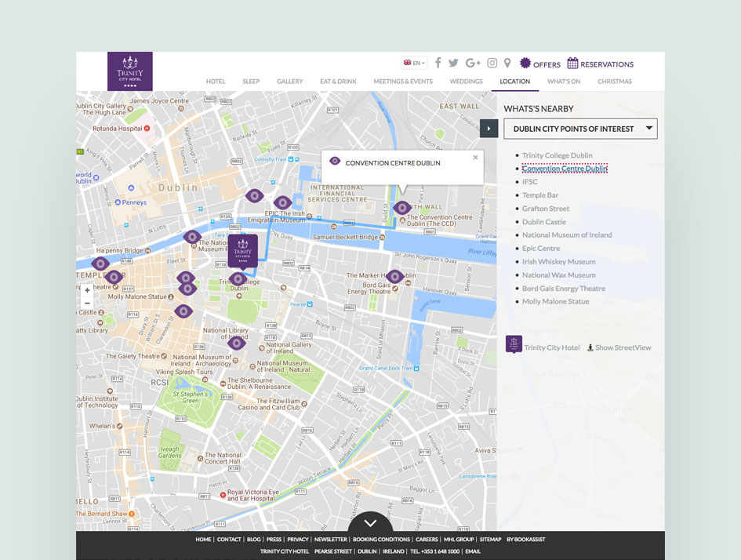Open the Sitemap footer link
Image resolution: width=741 pixels, height=560 pixels.
[491, 539]
